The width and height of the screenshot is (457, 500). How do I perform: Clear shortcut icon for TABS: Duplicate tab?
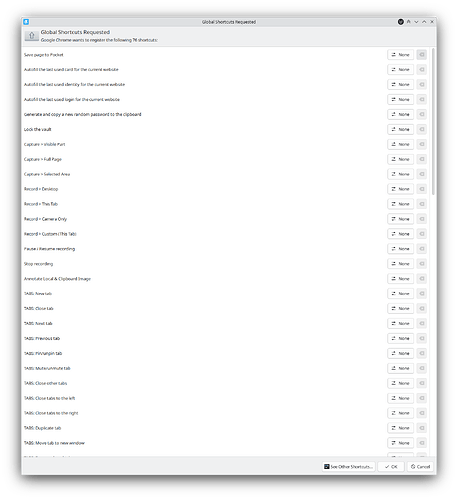(422, 428)
